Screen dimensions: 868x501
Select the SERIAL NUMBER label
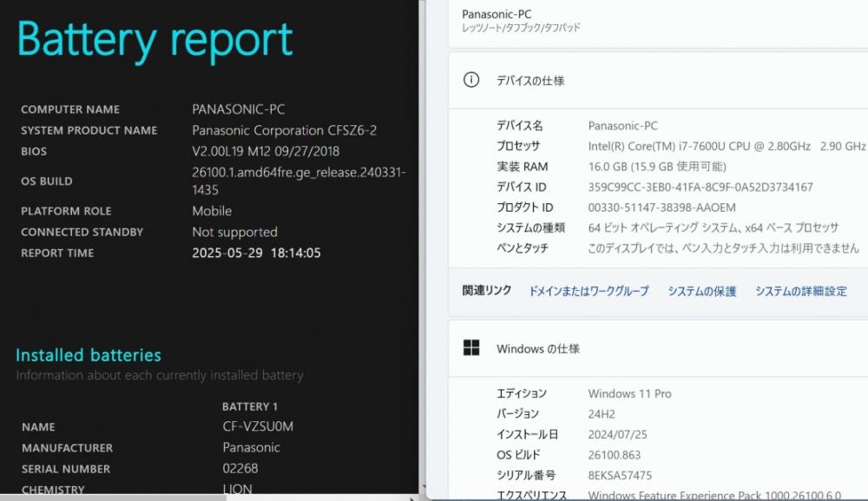[x=66, y=470]
